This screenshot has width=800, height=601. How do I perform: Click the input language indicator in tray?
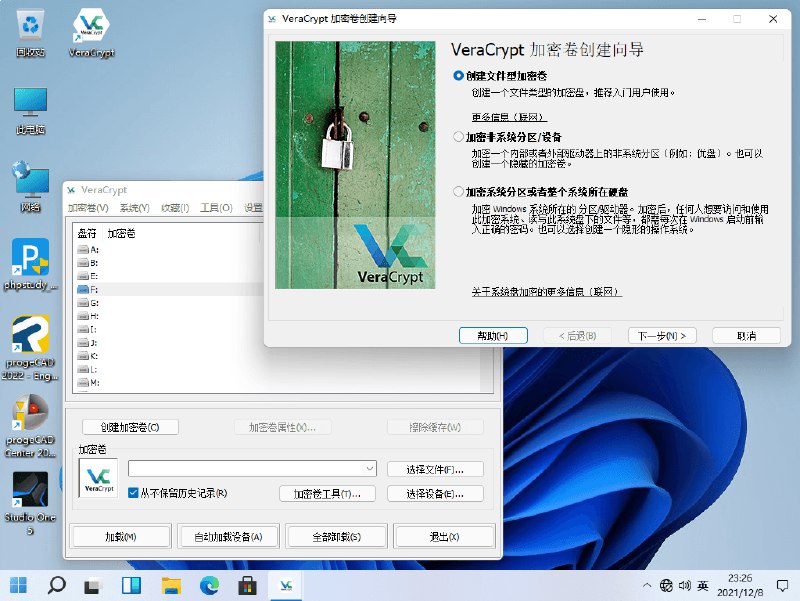coord(703,586)
